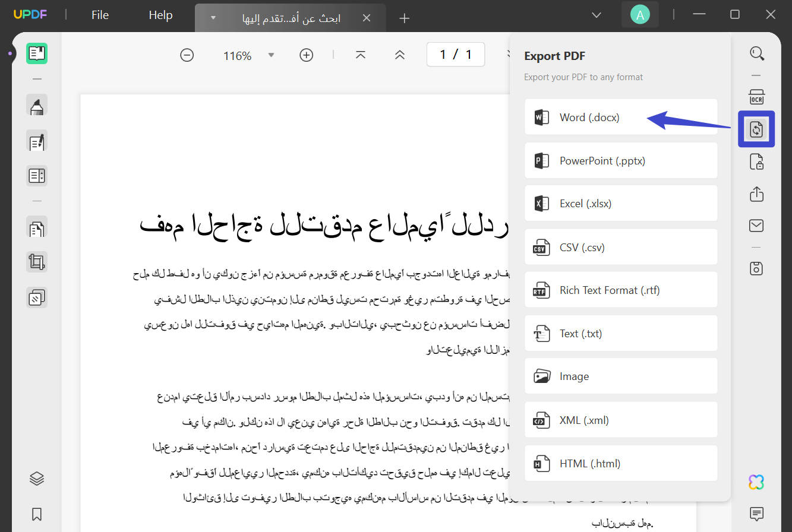Export the PDF as Excel (.xlsx)
792x532 pixels.
tap(621, 203)
